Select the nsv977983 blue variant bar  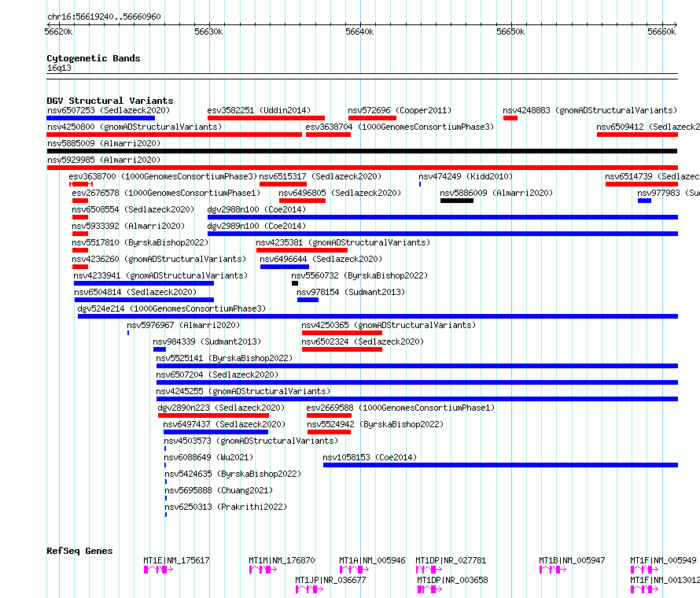[644, 201]
